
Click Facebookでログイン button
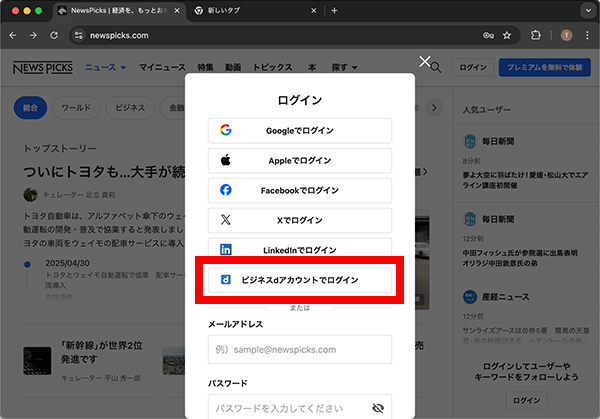pos(300,190)
